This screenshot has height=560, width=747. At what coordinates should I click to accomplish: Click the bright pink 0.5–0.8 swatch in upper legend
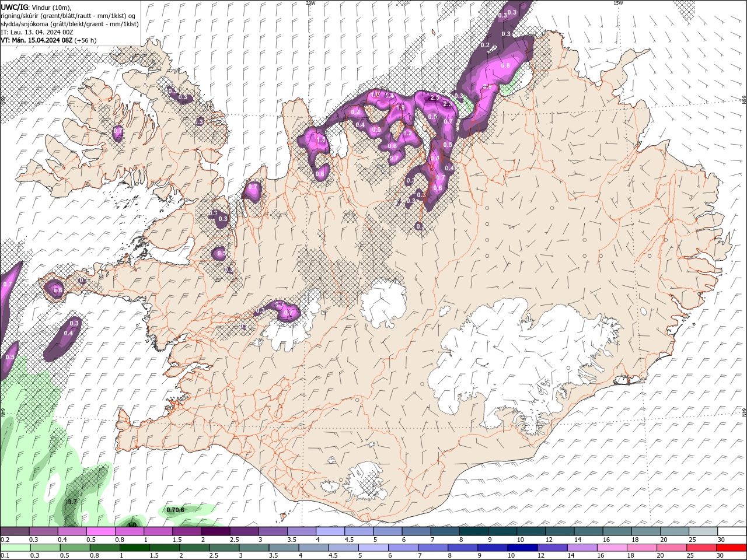click(x=101, y=531)
